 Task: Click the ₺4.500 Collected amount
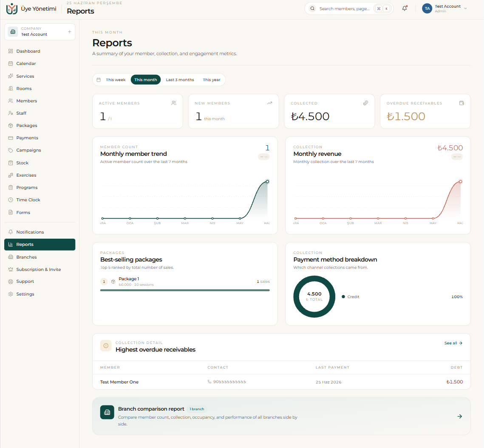click(x=310, y=116)
